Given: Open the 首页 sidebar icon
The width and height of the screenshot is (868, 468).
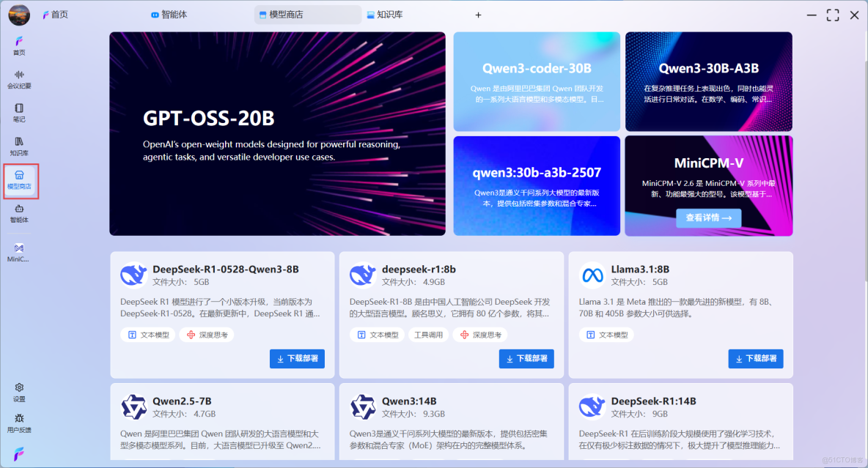Looking at the screenshot, I should pyautogui.click(x=19, y=45).
